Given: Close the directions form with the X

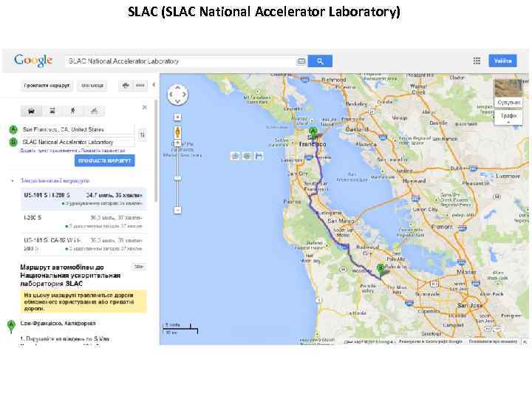Looking at the screenshot, I should pos(145,107).
